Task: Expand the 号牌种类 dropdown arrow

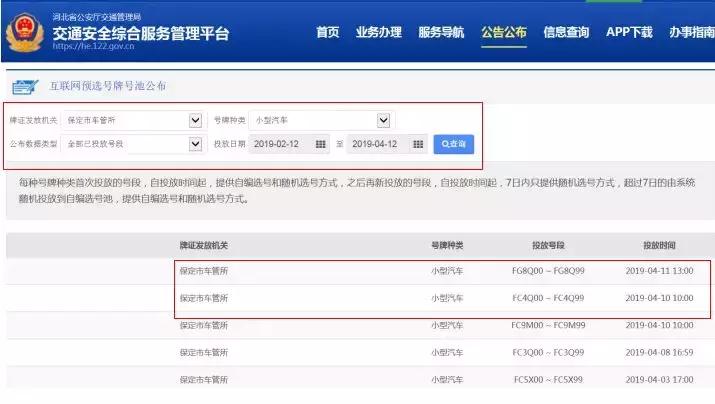Action: pyautogui.click(x=383, y=120)
